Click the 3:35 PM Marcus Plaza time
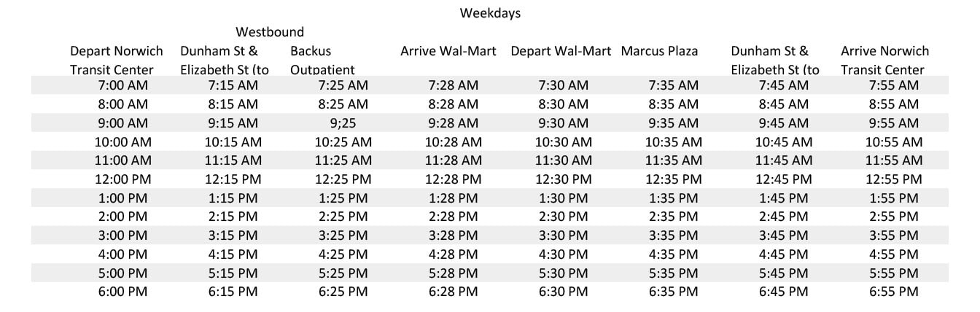This screenshot has height=312, width=980. pyautogui.click(x=673, y=235)
